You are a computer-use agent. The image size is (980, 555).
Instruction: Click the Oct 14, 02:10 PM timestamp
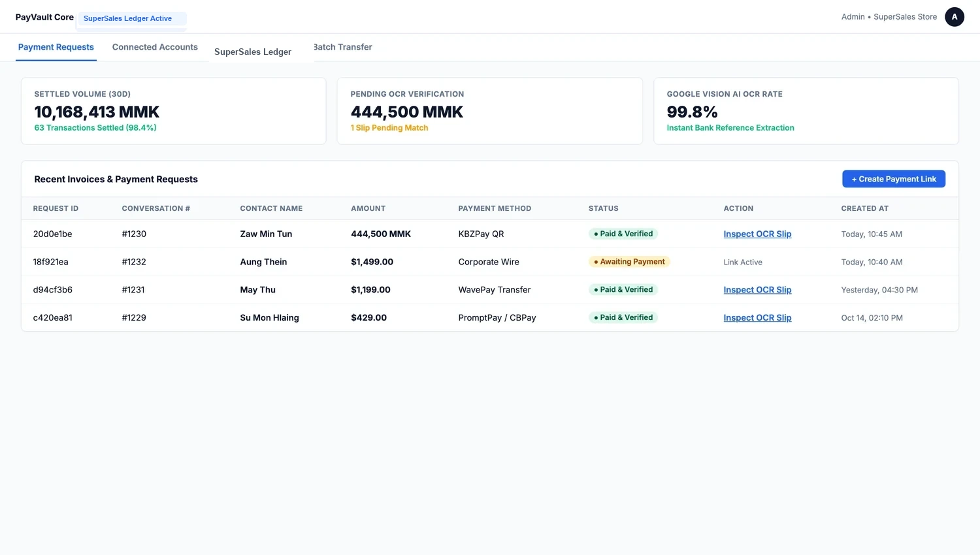872,318
